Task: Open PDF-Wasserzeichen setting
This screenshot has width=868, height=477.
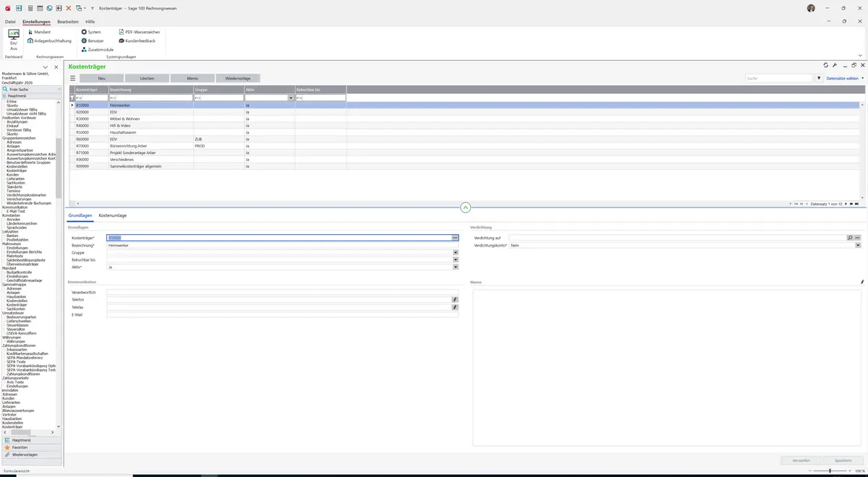Action: point(139,32)
